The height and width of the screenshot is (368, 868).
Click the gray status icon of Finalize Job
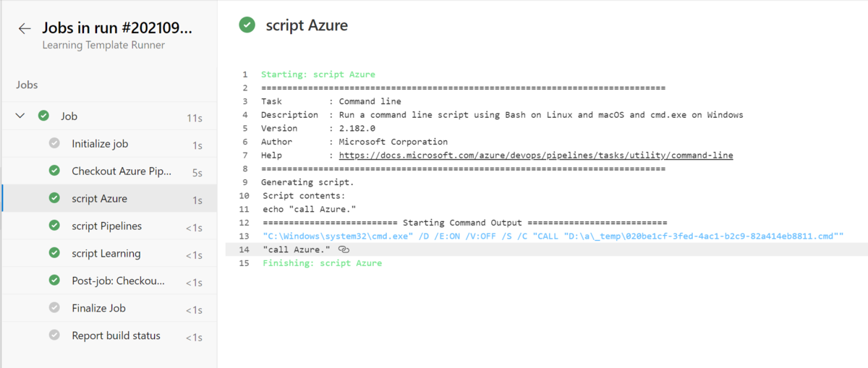click(54, 308)
